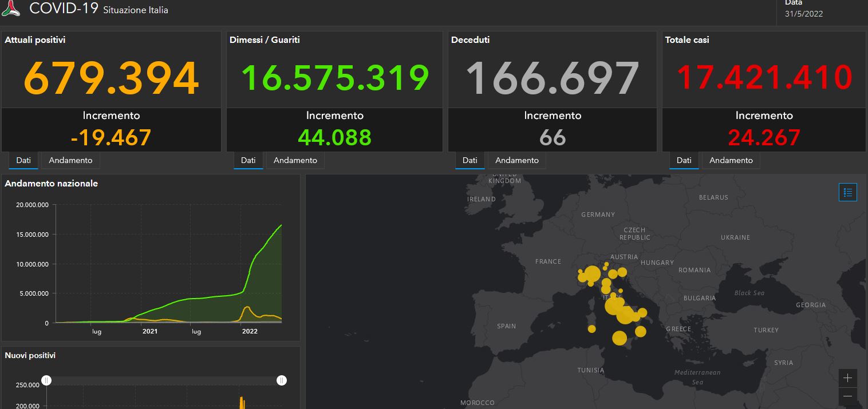
Task: Click the GREECE label on the map
Action: 678,329
